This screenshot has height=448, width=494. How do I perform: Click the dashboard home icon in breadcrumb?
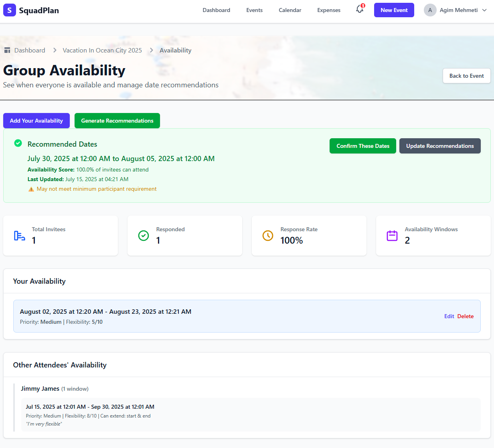[7, 50]
